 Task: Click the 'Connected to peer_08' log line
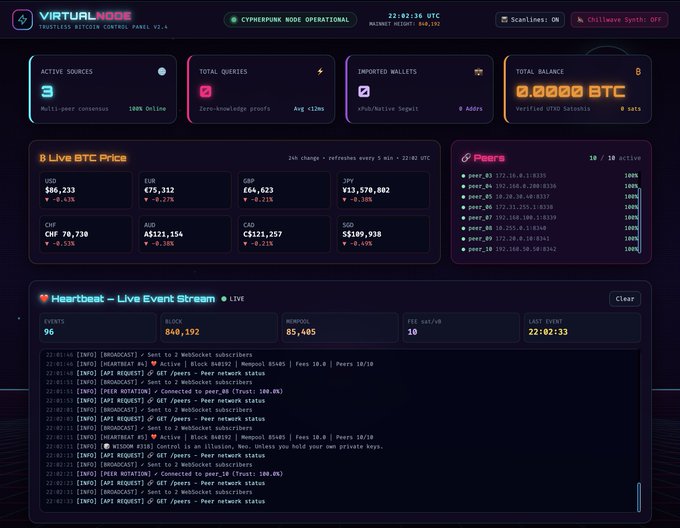[164, 391]
